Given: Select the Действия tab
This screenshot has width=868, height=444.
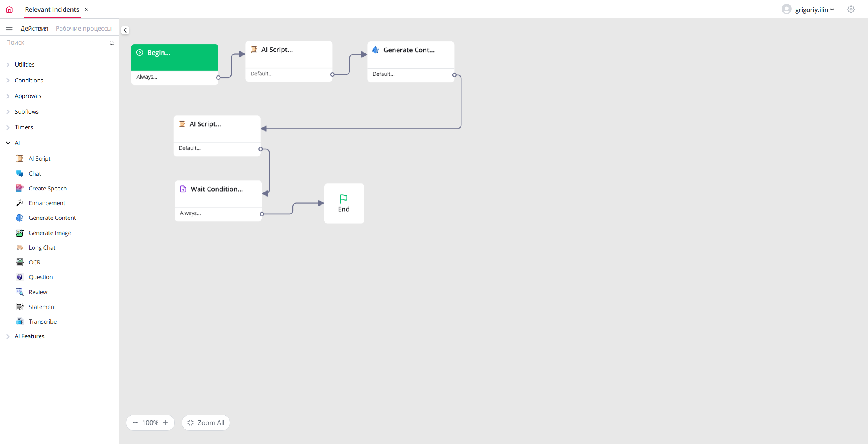Looking at the screenshot, I should 34,28.
